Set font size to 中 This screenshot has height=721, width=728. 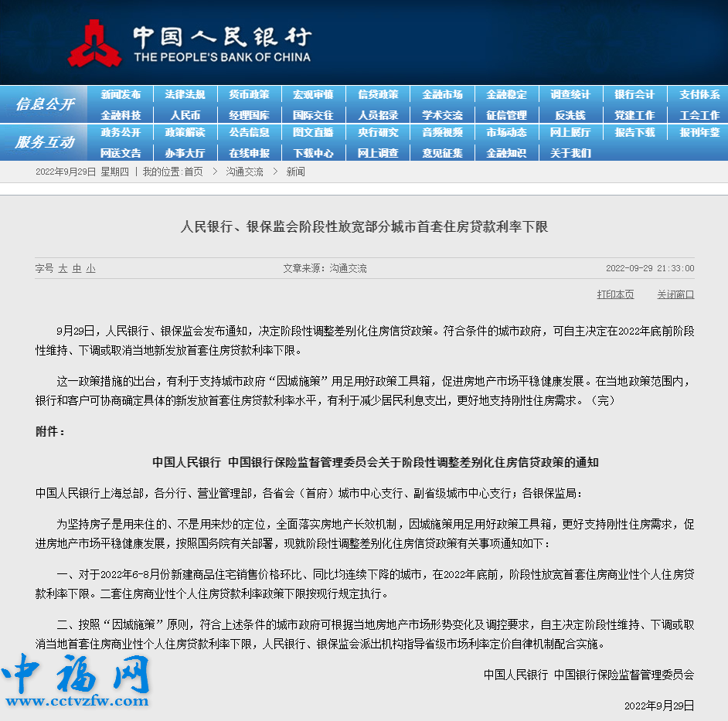[x=77, y=268]
